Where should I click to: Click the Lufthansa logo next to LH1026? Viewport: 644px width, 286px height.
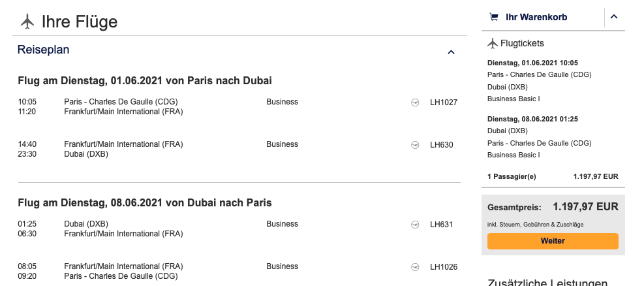coord(415,267)
